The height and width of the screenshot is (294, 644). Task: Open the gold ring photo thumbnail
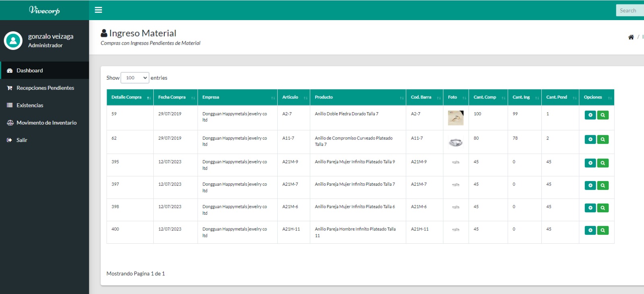[456, 118]
